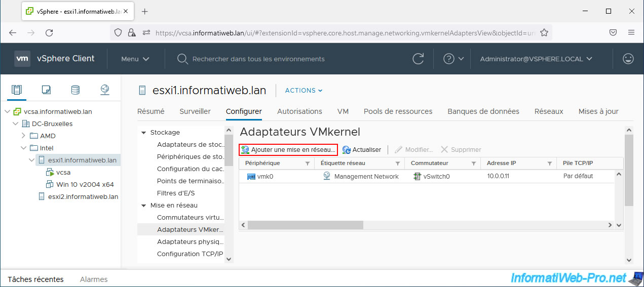Image resolution: width=644 pixels, height=287 pixels.
Task: Click the tracking protection shield icon
Action: 118,32
